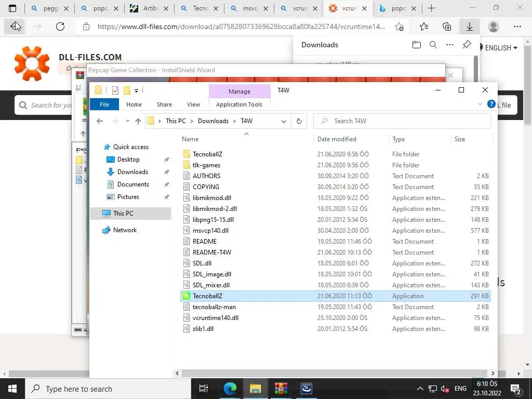532x399 pixels.
Task: Select the TecnoballZ application file
Action: coord(336,296)
